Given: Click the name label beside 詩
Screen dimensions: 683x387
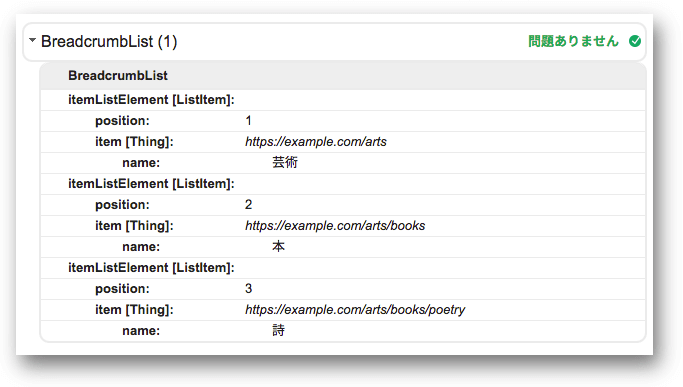Looking at the screenshot, I should point(141,331).
